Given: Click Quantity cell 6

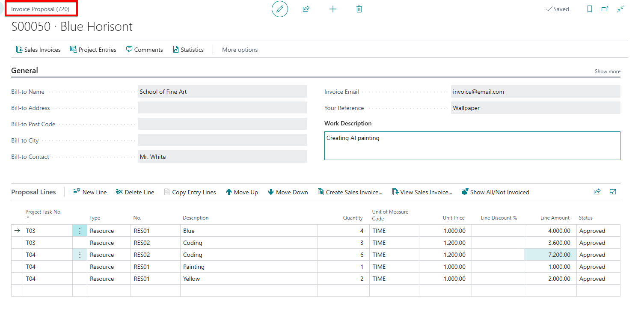Looking at the screenshot, I should [343, 255].
